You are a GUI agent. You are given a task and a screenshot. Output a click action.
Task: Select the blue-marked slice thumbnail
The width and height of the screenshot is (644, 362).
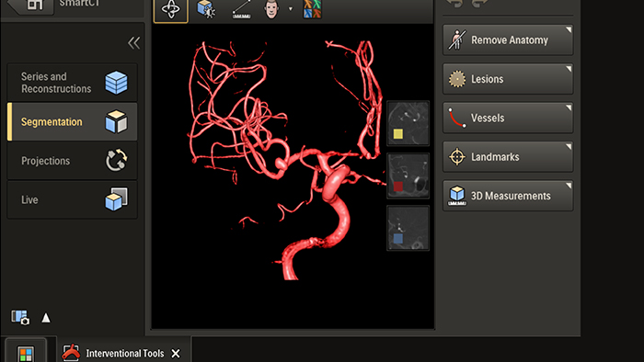(408, 228)
